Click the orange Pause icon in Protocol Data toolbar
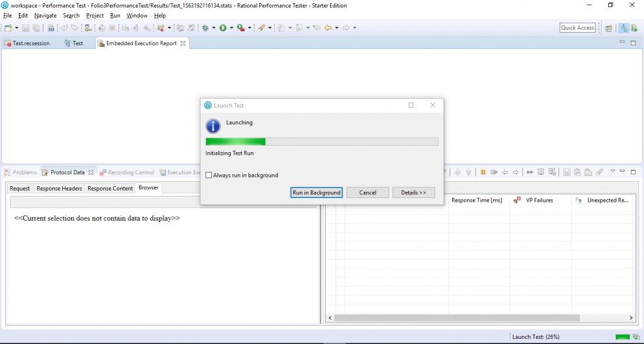 pyautogui.click(x=483, y=172)
